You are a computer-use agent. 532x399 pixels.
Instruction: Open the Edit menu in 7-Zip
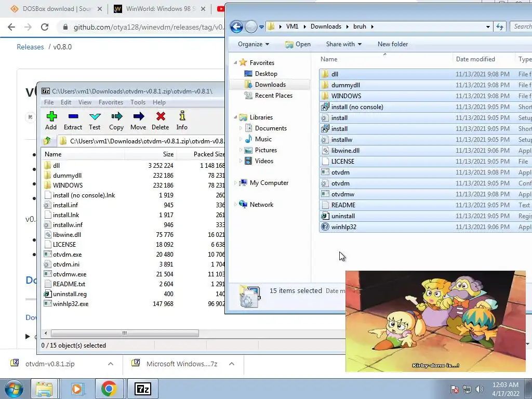66,102
